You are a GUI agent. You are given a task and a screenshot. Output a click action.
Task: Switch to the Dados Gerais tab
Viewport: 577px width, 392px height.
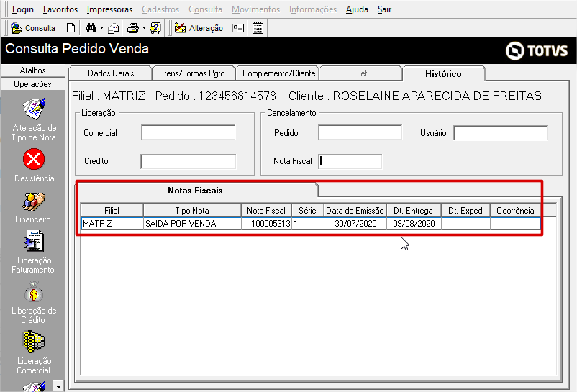(x=111, y=73)
